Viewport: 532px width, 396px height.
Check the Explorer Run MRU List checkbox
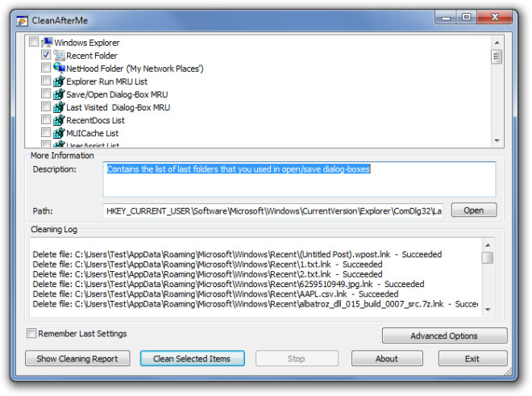coord(46,81)
